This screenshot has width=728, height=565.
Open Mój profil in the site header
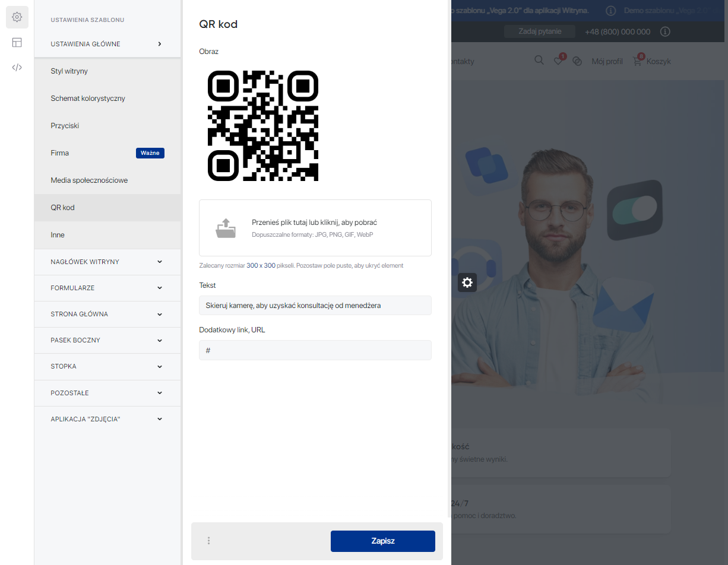[607, 61]
